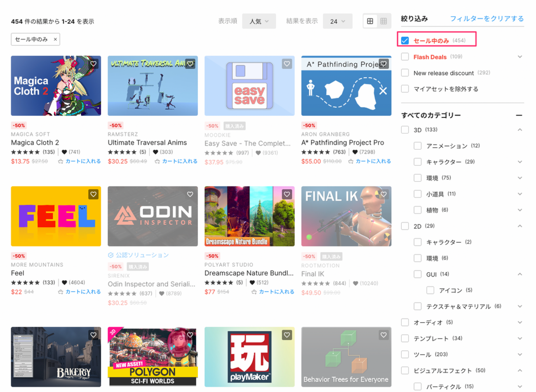
Task: Collapse the 2D category tree
Action: pos(520,226)
